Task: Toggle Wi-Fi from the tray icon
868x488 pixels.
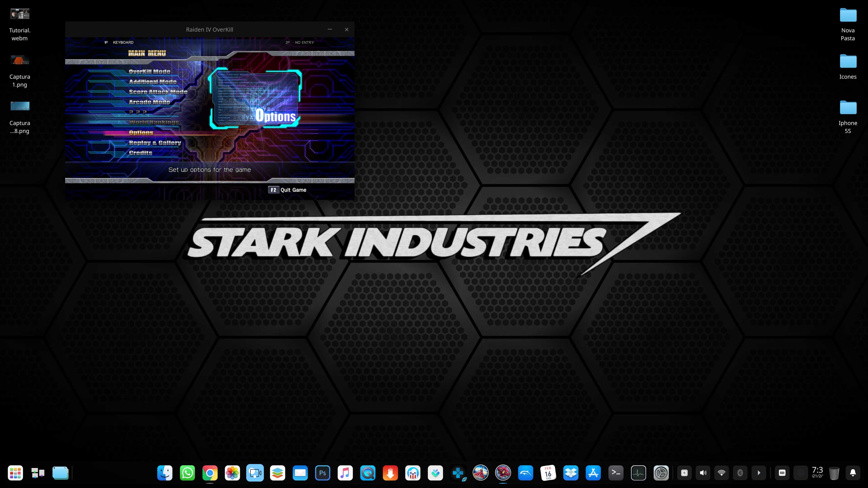Action: coord(721,472)
